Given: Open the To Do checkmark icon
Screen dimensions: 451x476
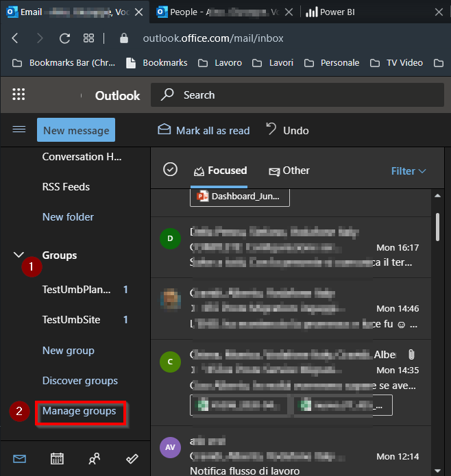Looking at the screenshot, I should pos(132,458).
